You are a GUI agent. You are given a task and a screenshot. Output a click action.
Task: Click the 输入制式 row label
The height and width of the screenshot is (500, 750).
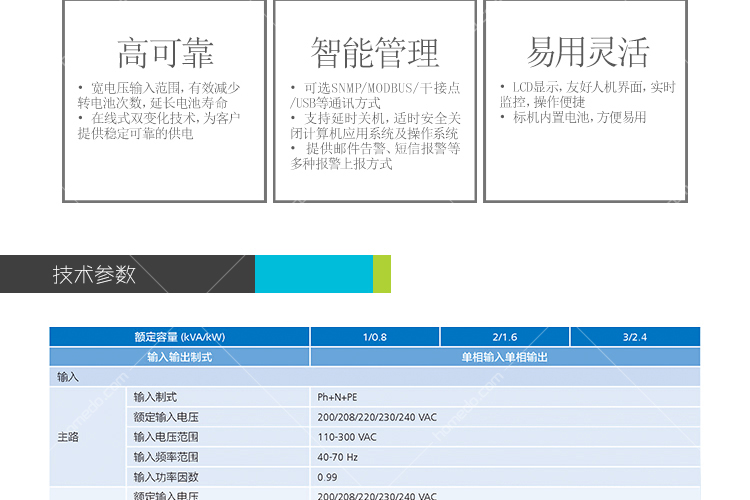click(x=155, y=397)
